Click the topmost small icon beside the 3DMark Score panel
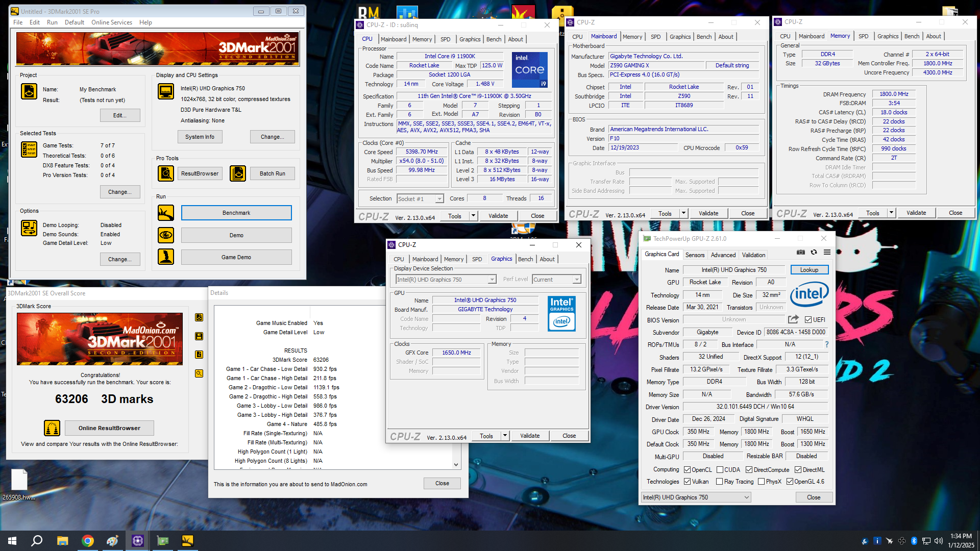980x551 pixels. [199, 317]
